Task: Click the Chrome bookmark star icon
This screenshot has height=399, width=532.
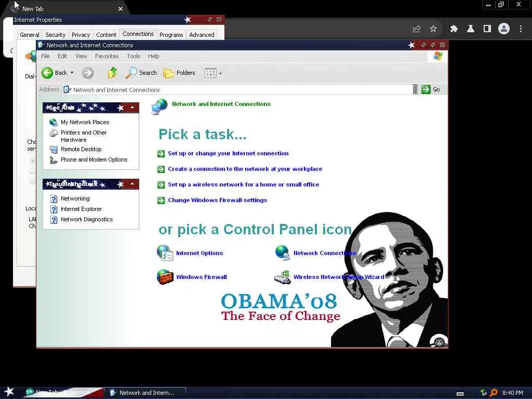Action: 433,29
